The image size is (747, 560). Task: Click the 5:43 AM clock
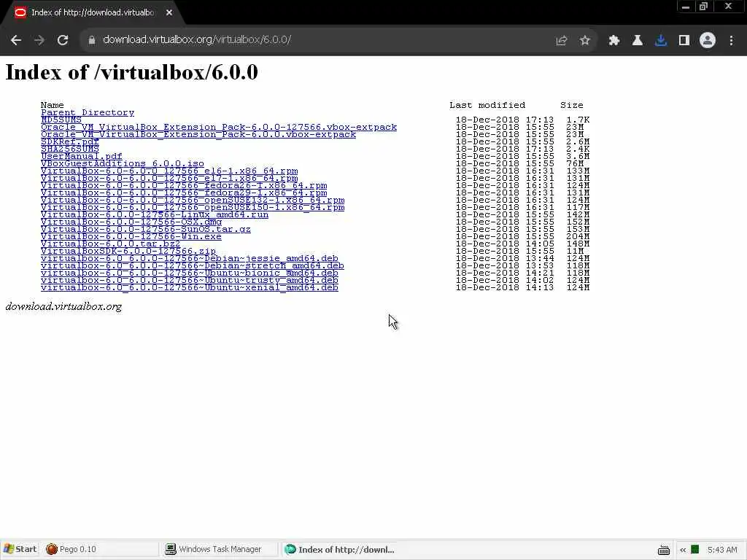click(x=722, y=550)
